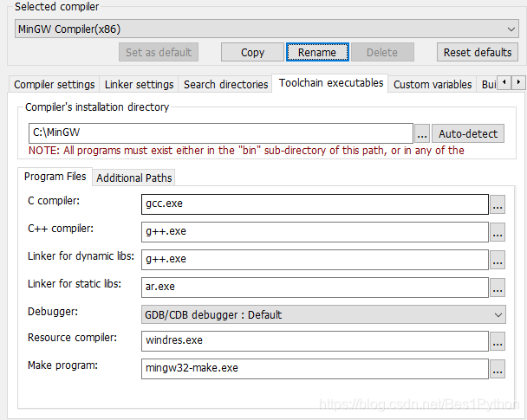Switch to Compiler settings tab
Screen dimensions: 527x420
click(54, 84)
